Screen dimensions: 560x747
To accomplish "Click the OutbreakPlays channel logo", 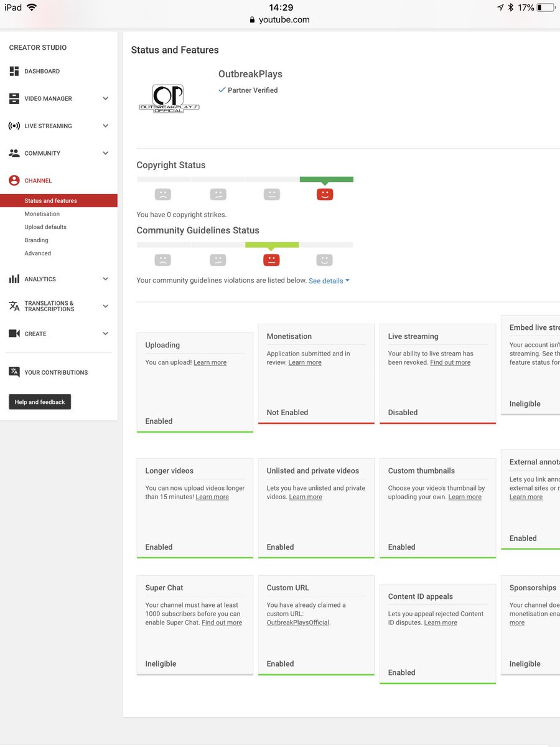I will 169,98.
